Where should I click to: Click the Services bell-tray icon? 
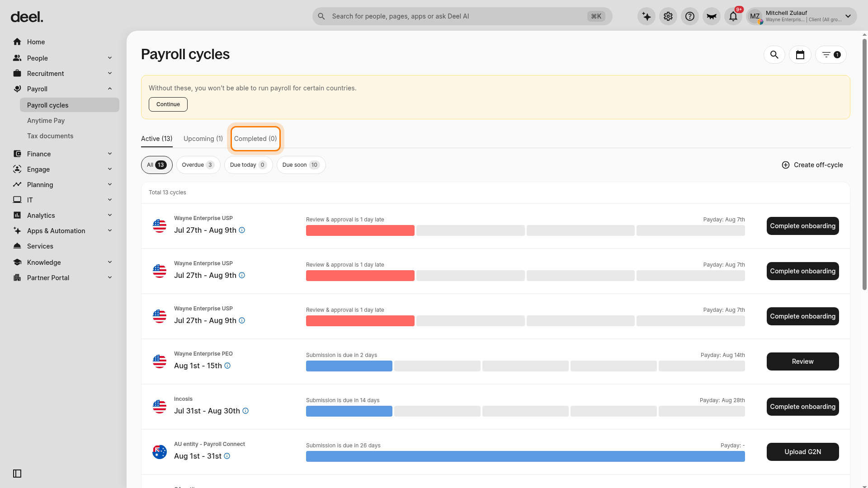pos(17,246)
